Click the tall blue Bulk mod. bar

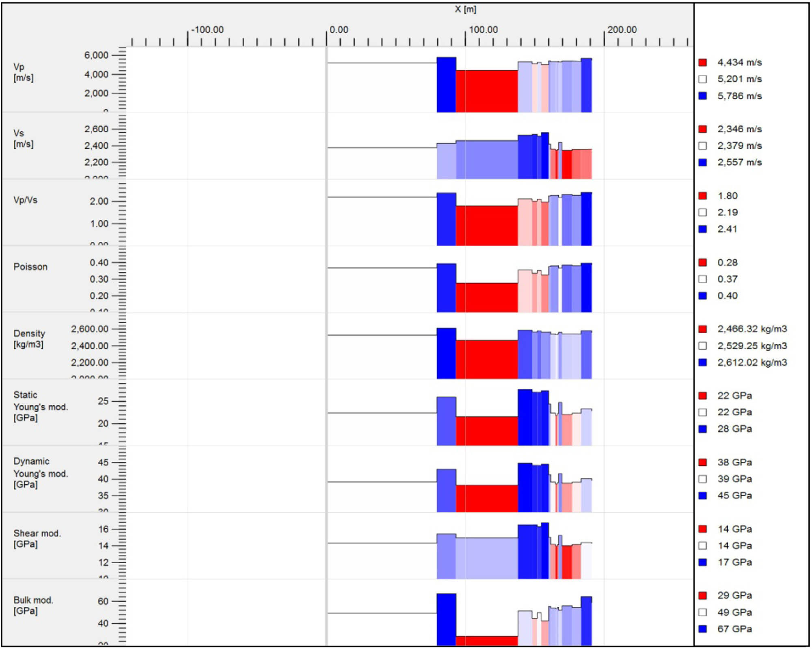pyautogui.click(x=446, y=619)
